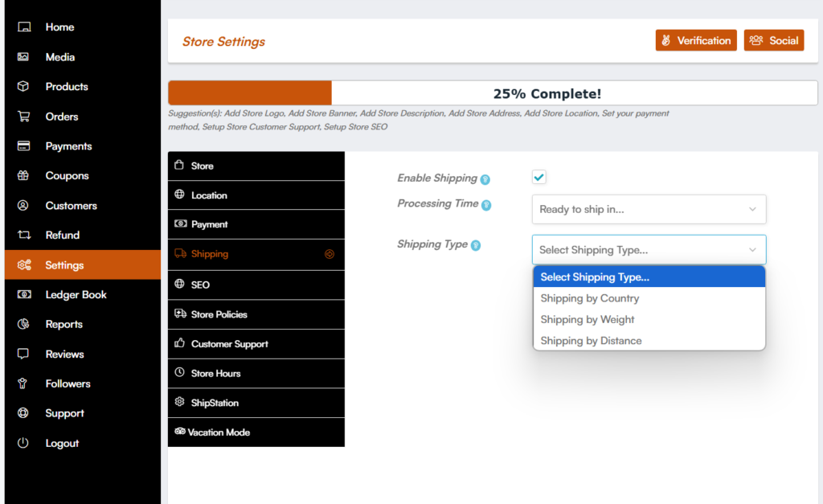This screenshot has height=504, width=823.
Task: Click the Processing Time help tooltip icon
Action: coord(486,205)
